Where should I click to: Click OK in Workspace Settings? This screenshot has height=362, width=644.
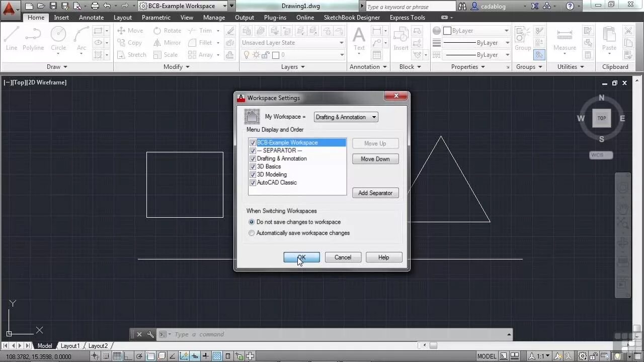[x=301, y=257]
